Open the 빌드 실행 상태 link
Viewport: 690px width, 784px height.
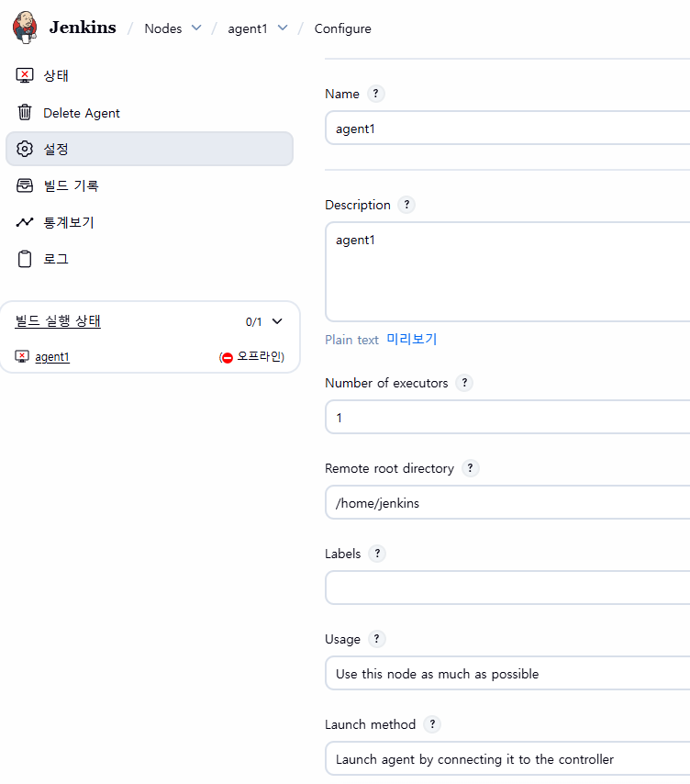58,321
